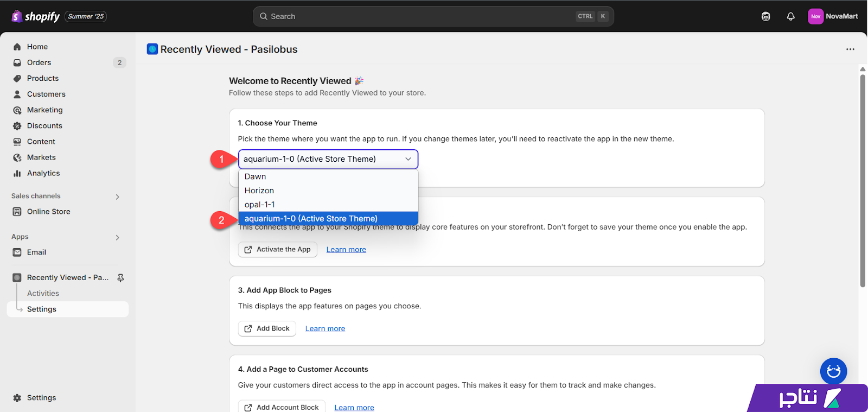868x412 pixels.
Task: Open the NovaMart account menu
Action: pos(833,16)
